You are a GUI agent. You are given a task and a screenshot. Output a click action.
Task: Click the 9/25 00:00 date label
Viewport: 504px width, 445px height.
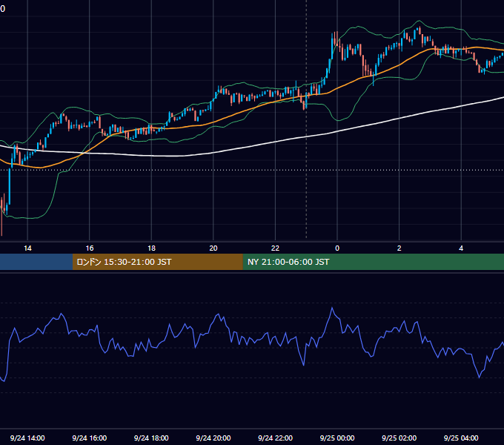(337, 438)
